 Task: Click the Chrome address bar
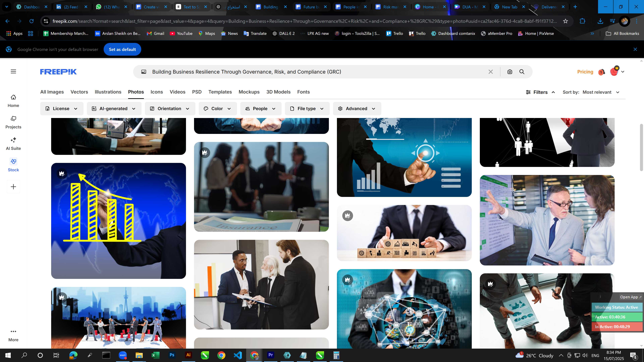coord(305,21)
